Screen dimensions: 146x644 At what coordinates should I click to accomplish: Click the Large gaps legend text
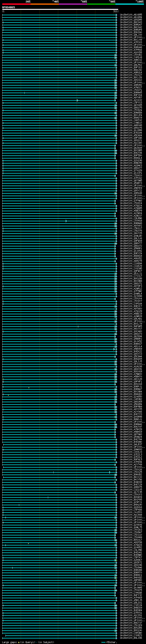click(28, 642)
